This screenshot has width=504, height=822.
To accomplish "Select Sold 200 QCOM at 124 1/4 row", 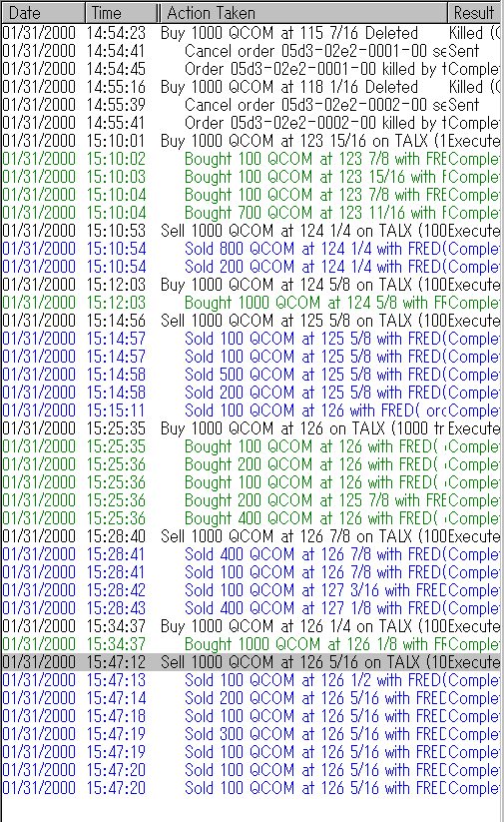I will coord(252,267).
